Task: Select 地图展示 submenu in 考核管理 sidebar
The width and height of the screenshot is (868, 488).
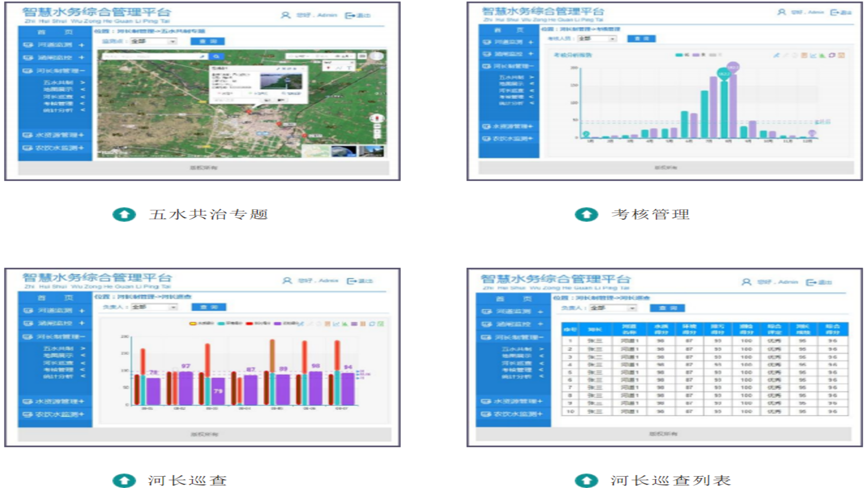Action: pyautogui.click(x=512, y=84)
